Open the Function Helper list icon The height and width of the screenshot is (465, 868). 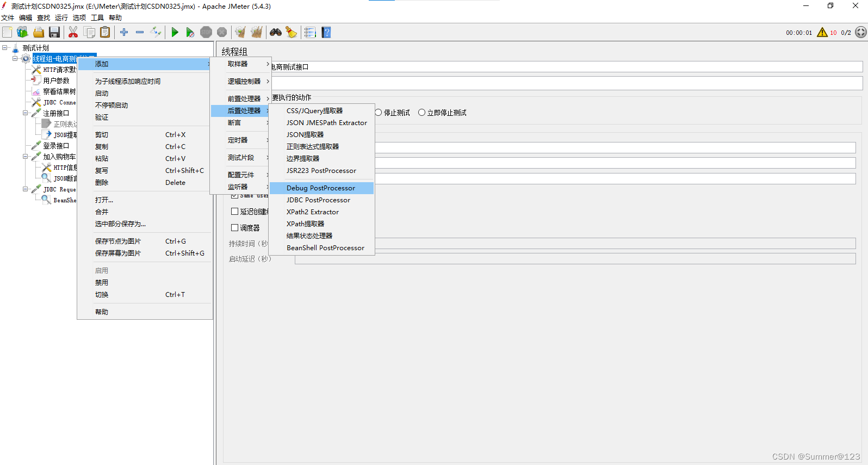point(310,32)
